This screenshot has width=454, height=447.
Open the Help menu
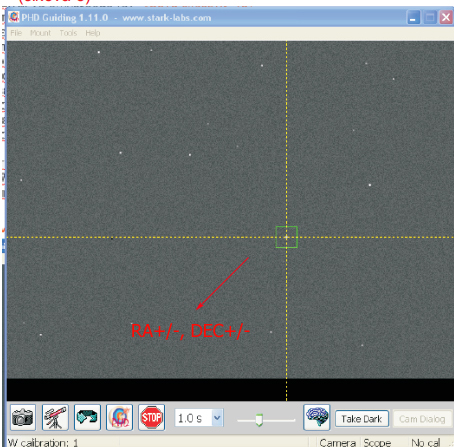pyautogui.click(x=93, y=33)
